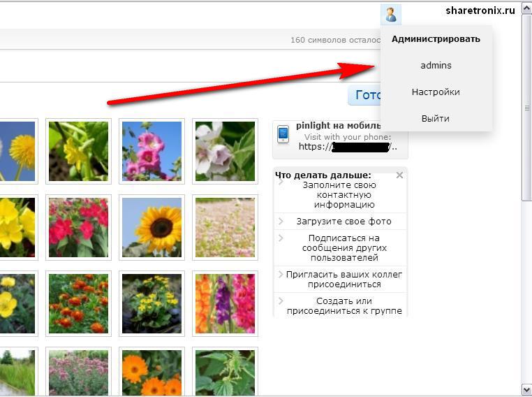Click the scrollbar down arrow
Image resolution: width=532 pixels, height=397 pixels.
click(526, 389)
